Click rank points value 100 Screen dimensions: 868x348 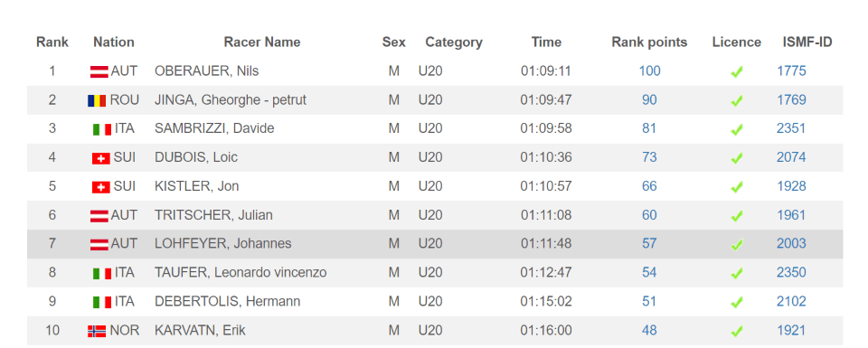point(649,71)
